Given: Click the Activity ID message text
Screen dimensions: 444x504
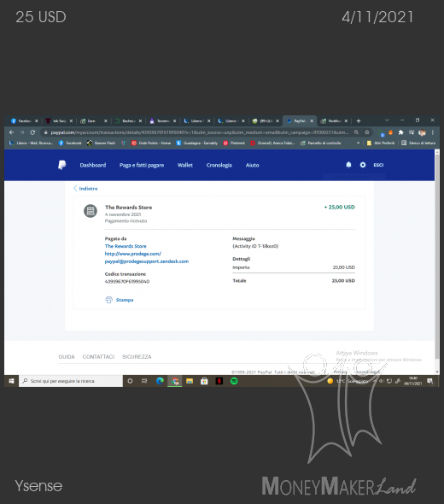Looking at the screenshot, I should pyautogui.click(x=255, y=246).
